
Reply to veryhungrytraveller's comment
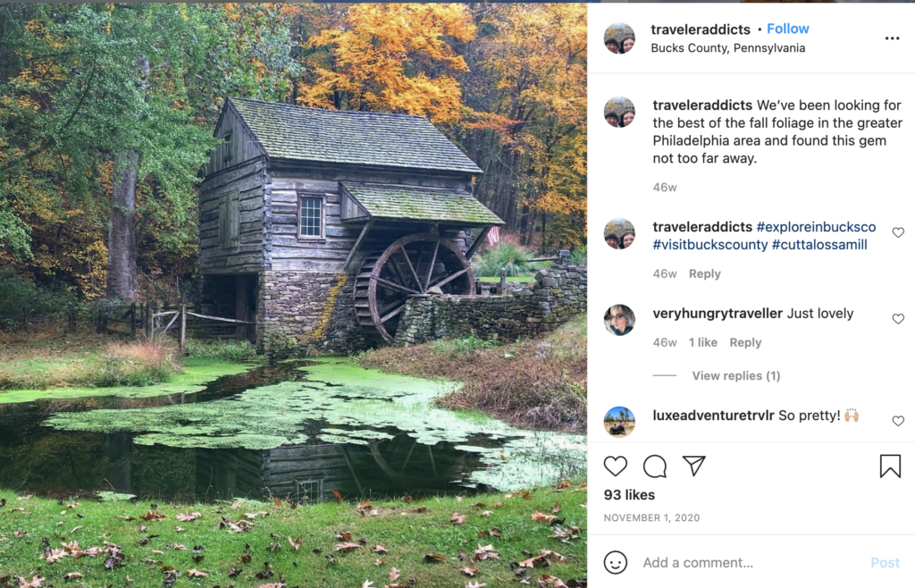pos(745,342)
